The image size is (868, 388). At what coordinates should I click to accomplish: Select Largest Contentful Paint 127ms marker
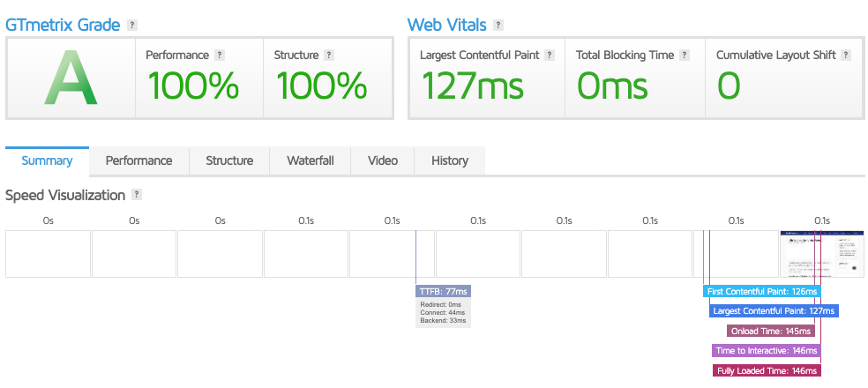pyautogui.click(x=774, y=310)
